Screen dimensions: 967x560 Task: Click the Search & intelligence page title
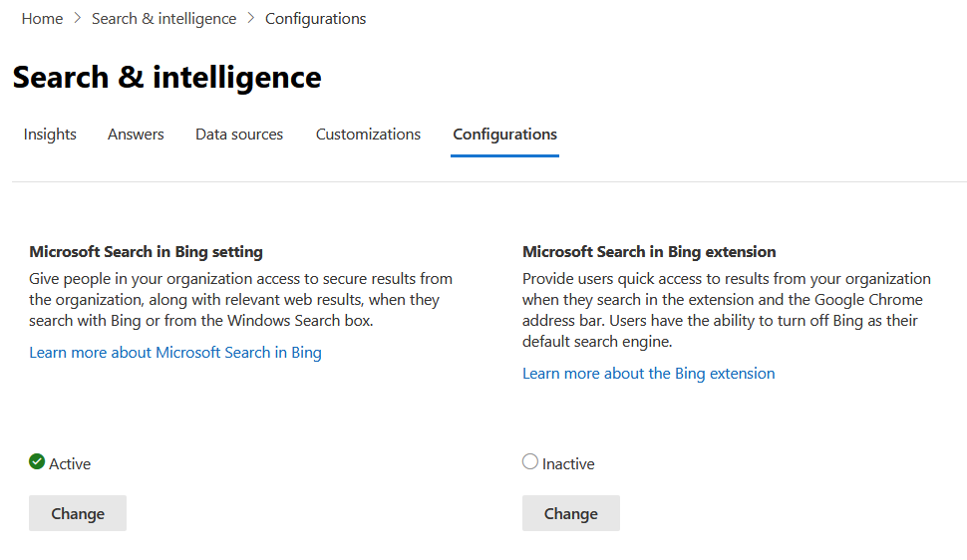pos(167,78)
